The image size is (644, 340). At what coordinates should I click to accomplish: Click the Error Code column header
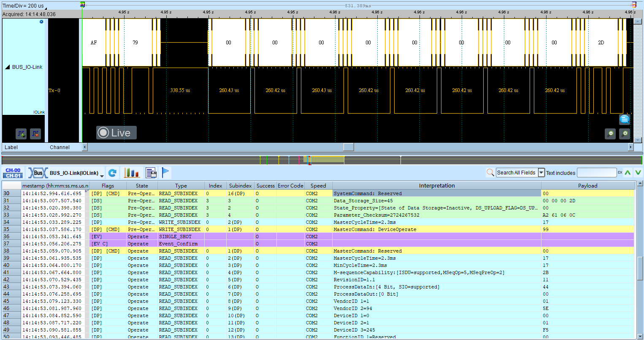coord(290,185)
